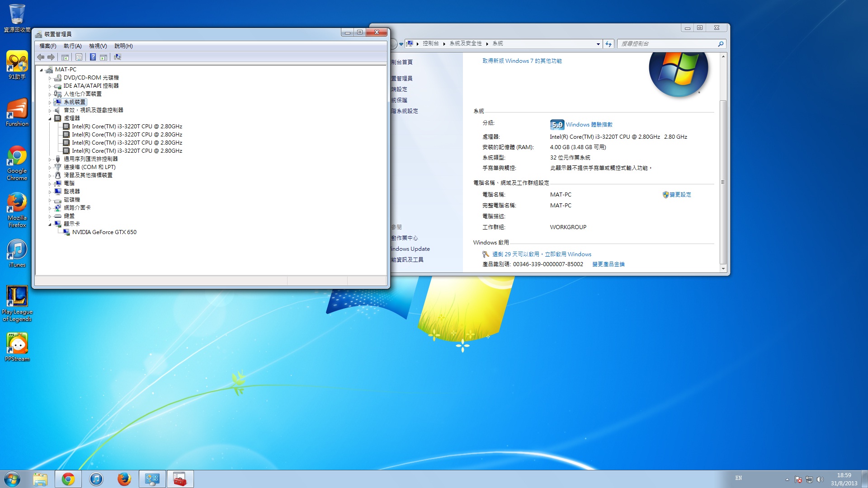868x488 pixels.
Task: Select NVIDIA GeForce GTX 650 device
Action: tap(104, 232)
